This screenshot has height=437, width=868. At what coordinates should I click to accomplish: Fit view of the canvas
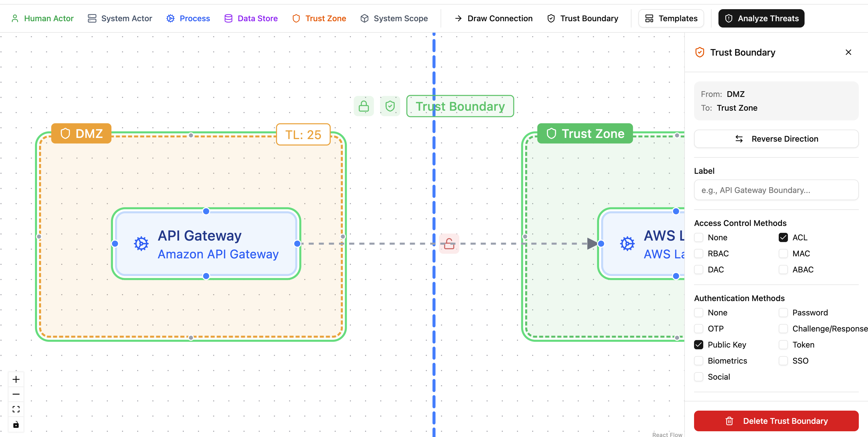16,409
